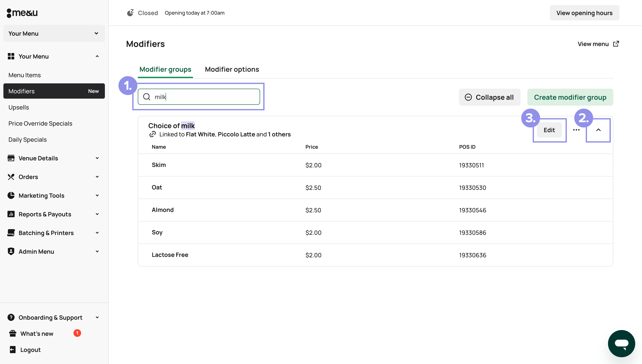The image size is (642, 364).
Task: Click the Logout door icon
Action: (x=13, y=350)
